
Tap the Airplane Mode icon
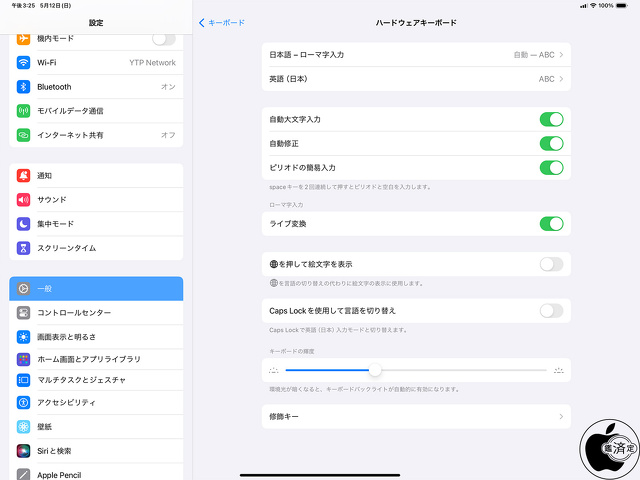[x=23, y=39]
